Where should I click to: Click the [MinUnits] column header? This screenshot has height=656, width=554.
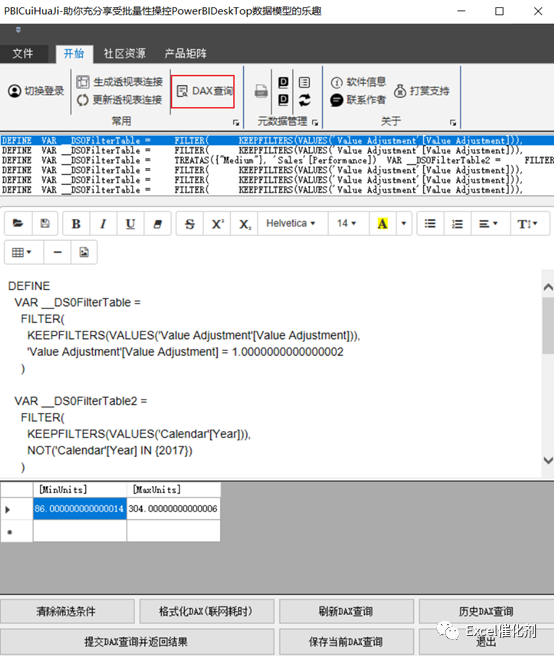(80, 489)
